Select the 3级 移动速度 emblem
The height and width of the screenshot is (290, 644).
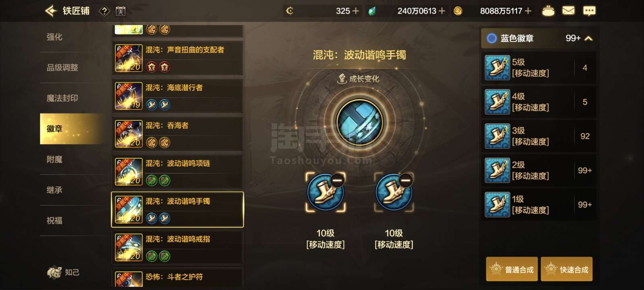[x=539, y=136]
